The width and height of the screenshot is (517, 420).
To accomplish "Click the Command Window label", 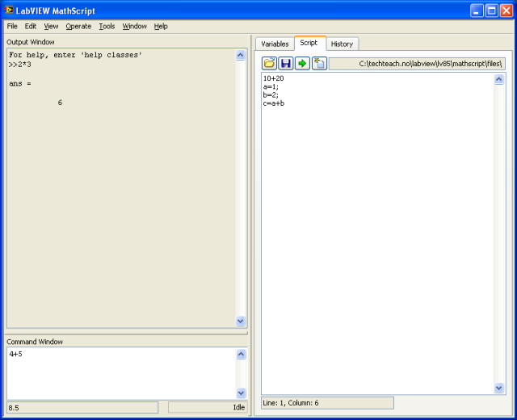I will click(x=35, y=342).
